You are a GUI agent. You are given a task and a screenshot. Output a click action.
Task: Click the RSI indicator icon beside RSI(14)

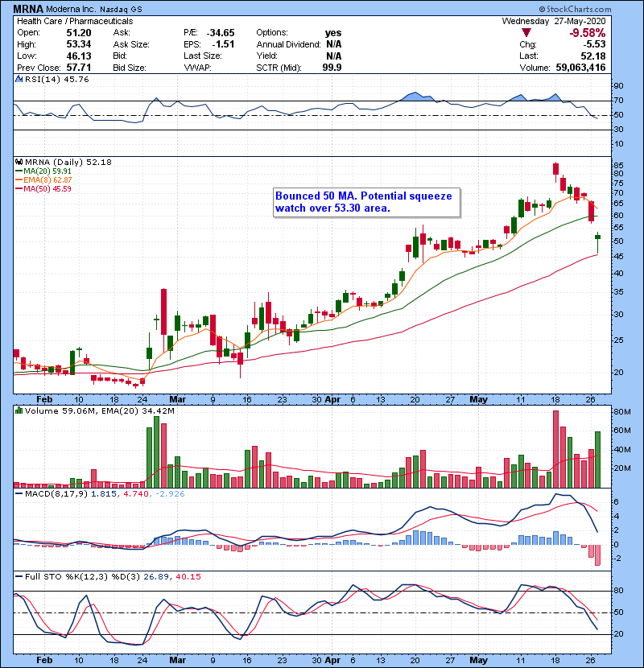pos(19,79)
